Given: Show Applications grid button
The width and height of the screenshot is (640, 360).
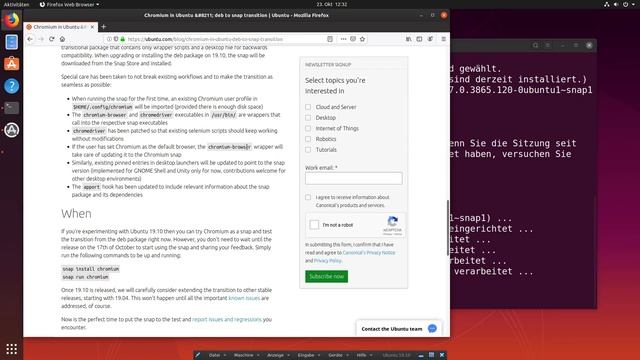Looking at the screenshot, I should coord(11,349).
